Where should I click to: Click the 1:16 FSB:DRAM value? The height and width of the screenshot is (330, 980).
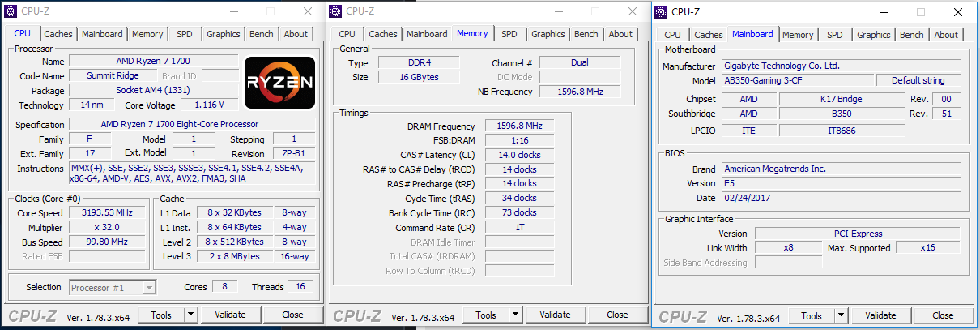[x=519, y=141]
